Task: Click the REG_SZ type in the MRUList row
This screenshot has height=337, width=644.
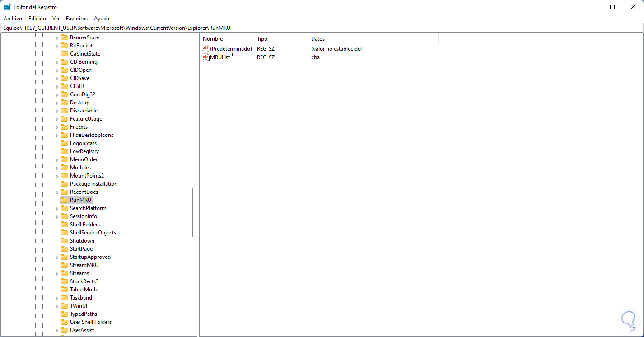Action: click(266, 57)
